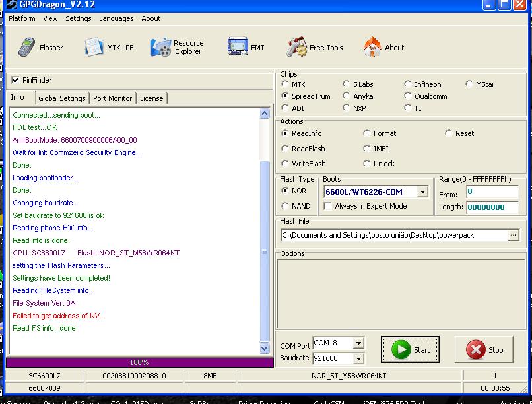Select the SpreadTrum chip option
This screenshot has height=404, width=532.
click(x=285, y=96)
